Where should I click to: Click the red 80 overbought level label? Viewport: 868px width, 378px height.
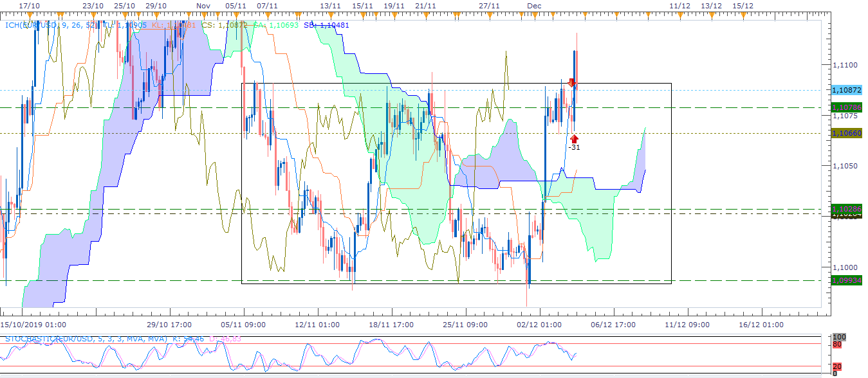pos(836,345)
